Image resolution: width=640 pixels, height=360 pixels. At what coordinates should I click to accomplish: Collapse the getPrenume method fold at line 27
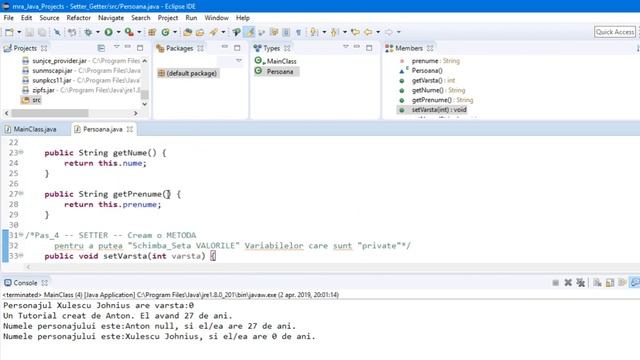[x=21, y=193]
